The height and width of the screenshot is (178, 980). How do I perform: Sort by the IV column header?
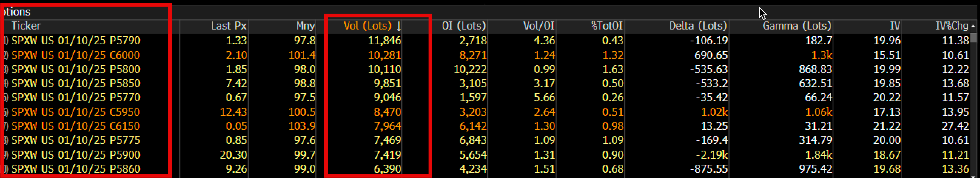895,26
